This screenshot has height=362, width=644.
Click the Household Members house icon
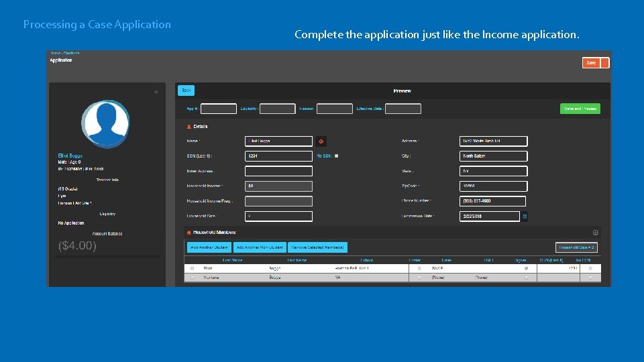[189, 233]
